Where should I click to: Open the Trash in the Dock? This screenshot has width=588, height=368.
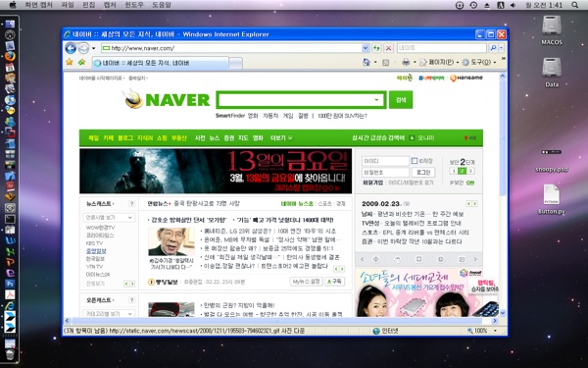pos(10,354)
